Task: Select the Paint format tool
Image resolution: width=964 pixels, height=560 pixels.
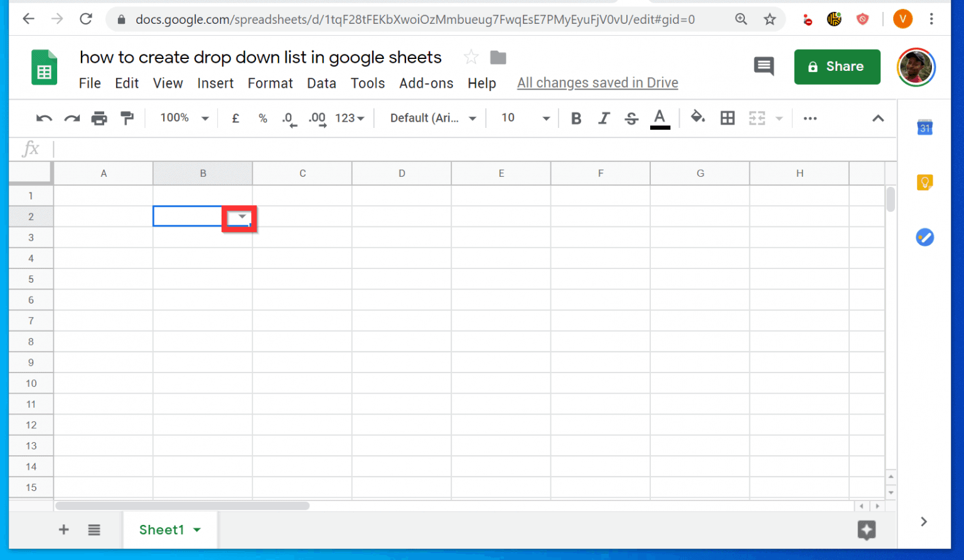Action: point(127,118)
